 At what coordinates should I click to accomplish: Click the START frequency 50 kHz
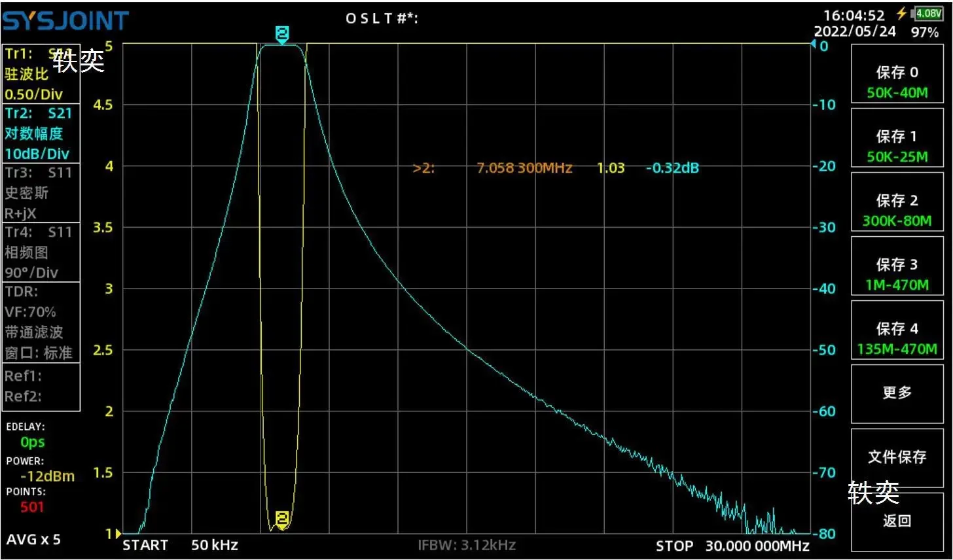pos(180,546)
